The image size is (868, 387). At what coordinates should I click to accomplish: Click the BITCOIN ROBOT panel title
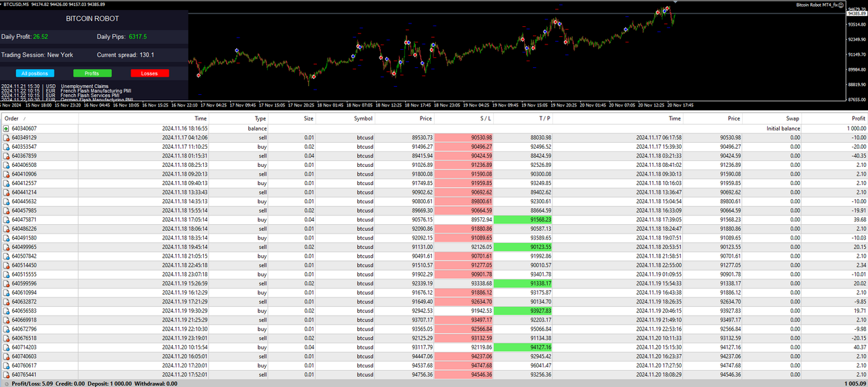(92, 19)
